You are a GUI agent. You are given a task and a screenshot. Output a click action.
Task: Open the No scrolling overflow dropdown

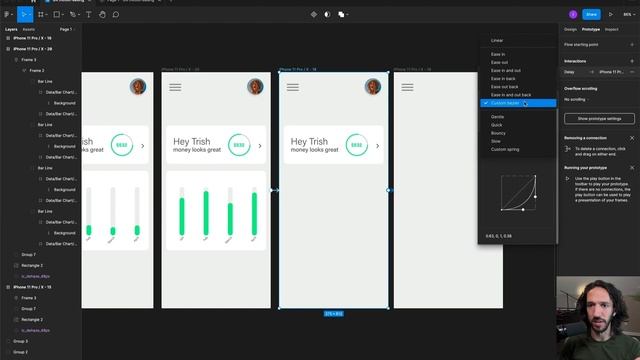point(576,100)
